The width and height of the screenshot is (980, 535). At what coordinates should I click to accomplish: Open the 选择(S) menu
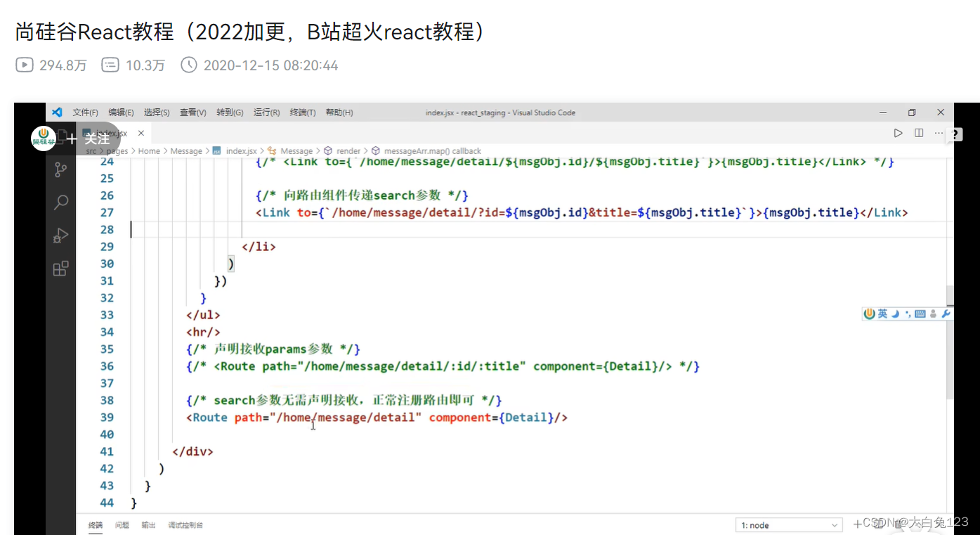[157, 112]
